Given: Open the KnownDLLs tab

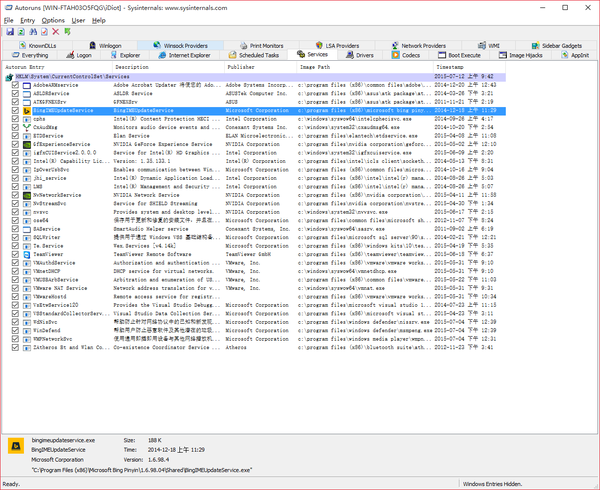Looking at the screenshot, I should [38, 46].
